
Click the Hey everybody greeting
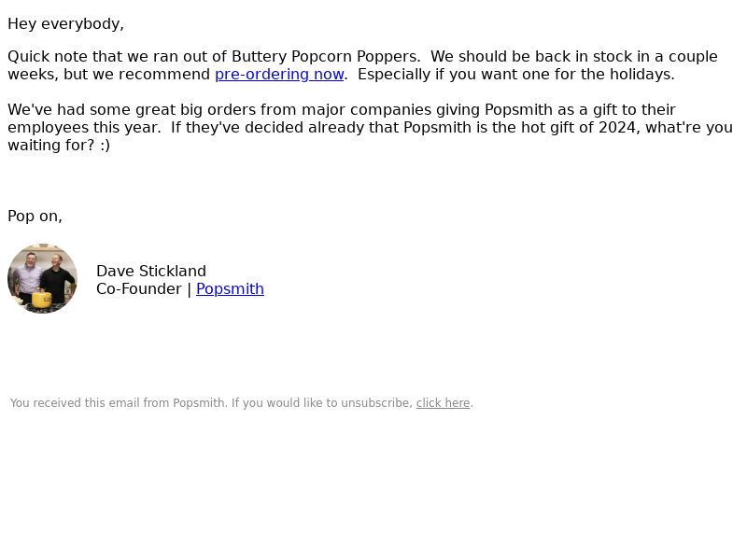(x=65, y=24)
